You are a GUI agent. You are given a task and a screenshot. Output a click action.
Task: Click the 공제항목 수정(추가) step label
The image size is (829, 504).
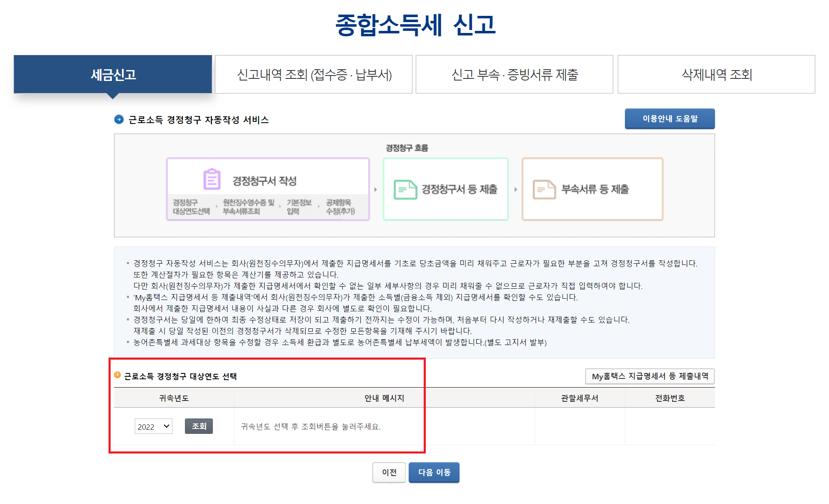click(340, 207)
